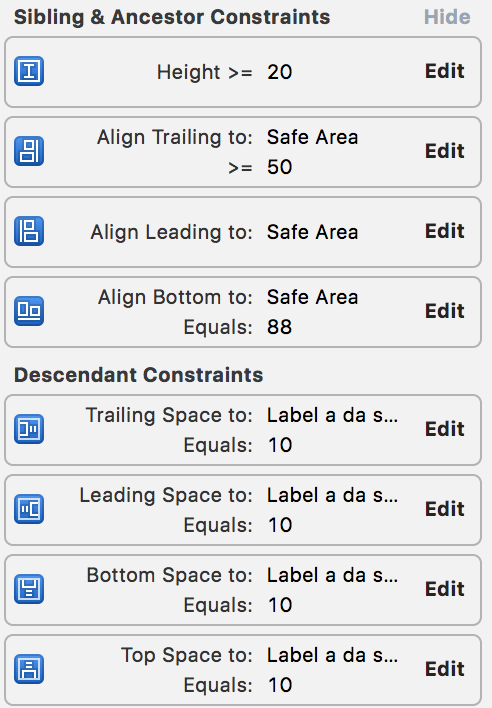Edit the Trailing Space to Label constraint

445,429
